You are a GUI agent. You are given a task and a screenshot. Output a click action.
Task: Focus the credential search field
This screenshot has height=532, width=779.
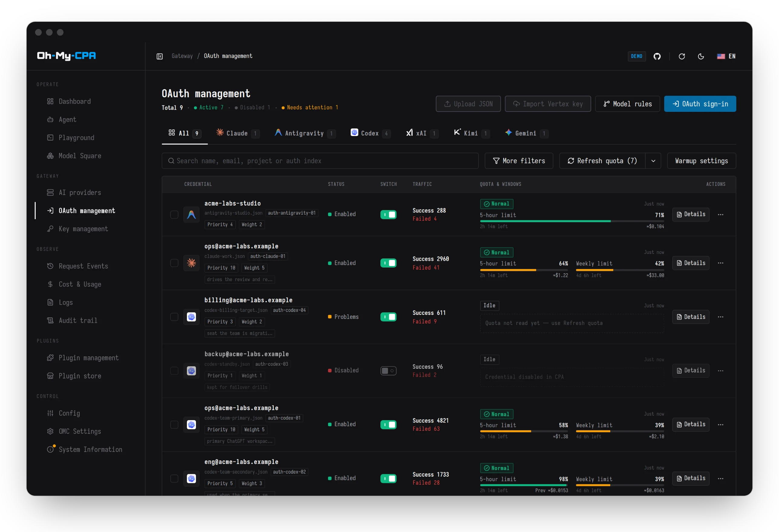320,161
